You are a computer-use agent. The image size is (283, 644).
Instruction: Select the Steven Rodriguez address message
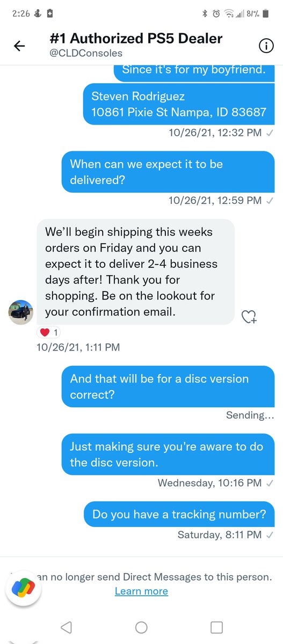tap(179, 104)
